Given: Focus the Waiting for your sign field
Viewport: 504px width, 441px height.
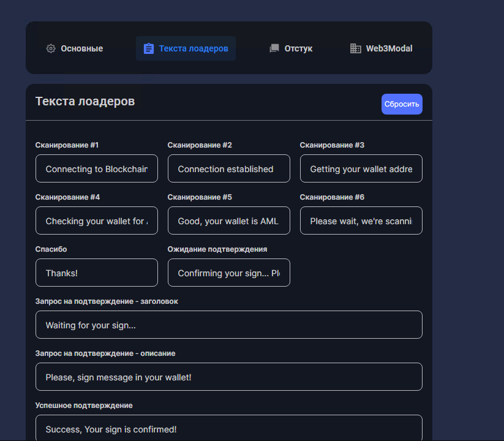Looking at the screenshot, I should coord(229,325).
